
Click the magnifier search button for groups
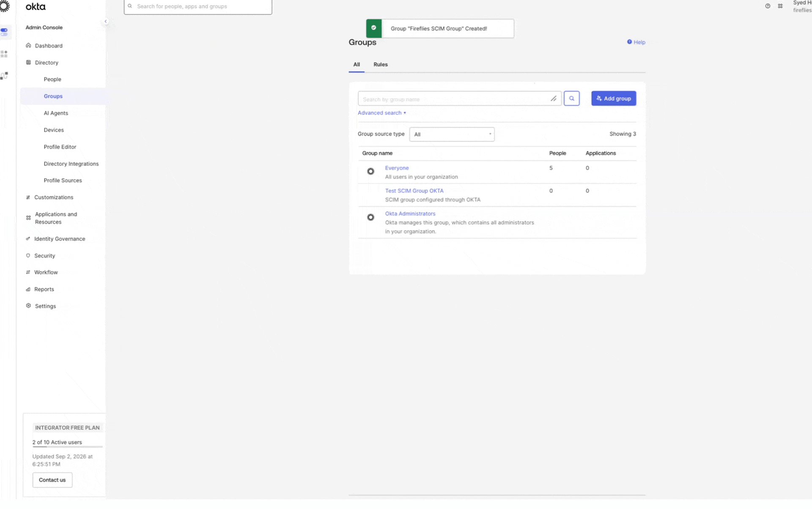click(x=571, y=99)
